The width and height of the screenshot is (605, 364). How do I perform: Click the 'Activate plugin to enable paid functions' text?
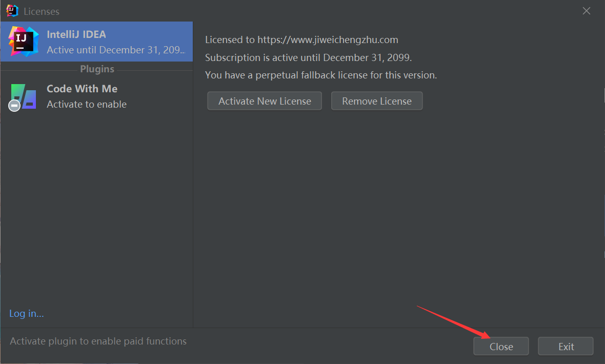98,341
